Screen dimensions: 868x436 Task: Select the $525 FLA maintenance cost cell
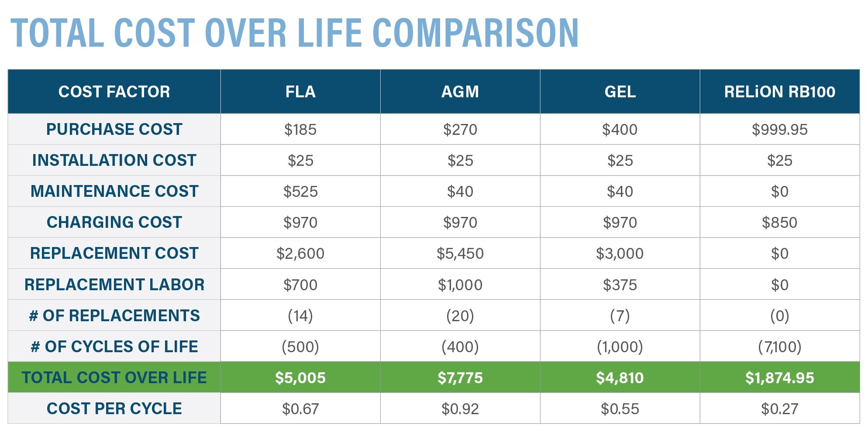(300, 191)
